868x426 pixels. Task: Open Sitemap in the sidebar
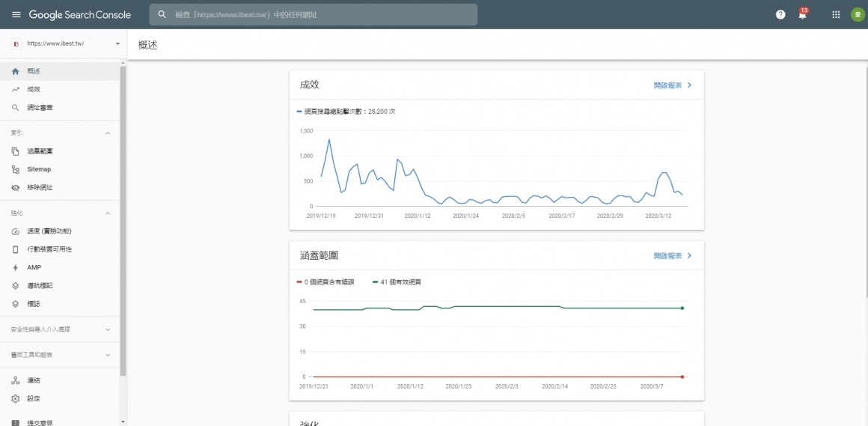click(x=59, y=169)
